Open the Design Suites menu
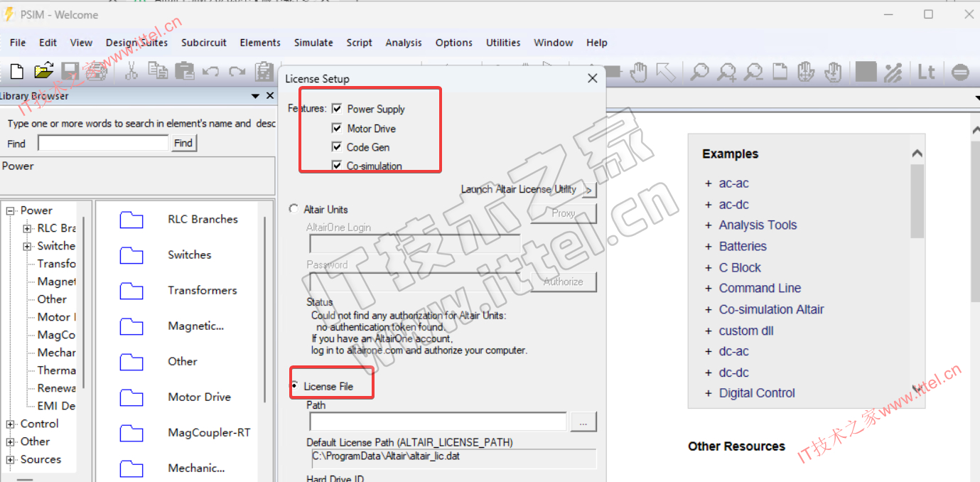 tap(136, 43)
